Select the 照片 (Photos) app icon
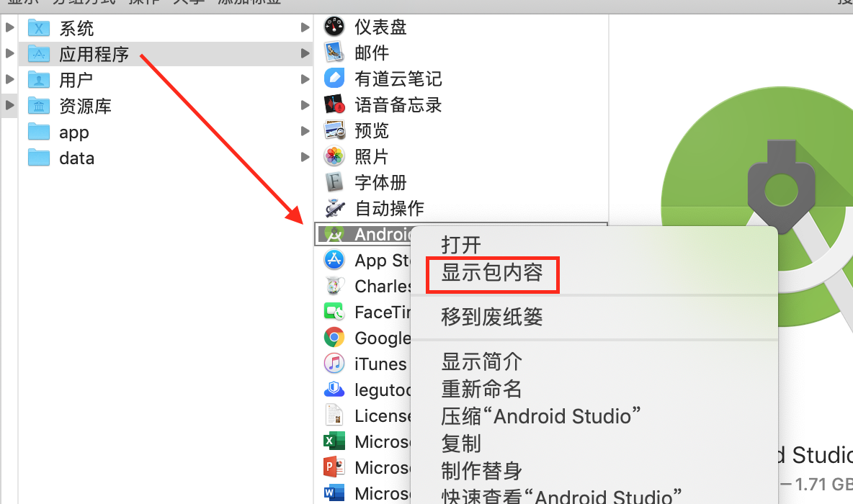The width and height of the screenshot is (853, 504). click(334, 156)
